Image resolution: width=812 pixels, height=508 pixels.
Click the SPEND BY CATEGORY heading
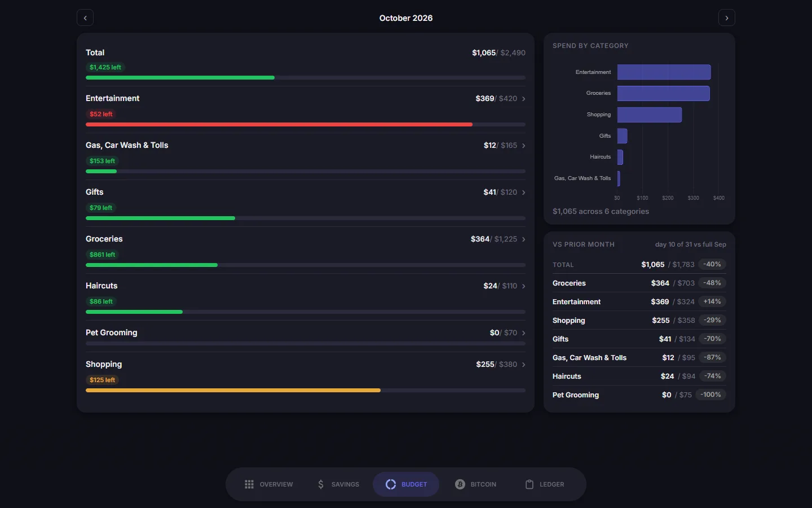pos(590,46)
